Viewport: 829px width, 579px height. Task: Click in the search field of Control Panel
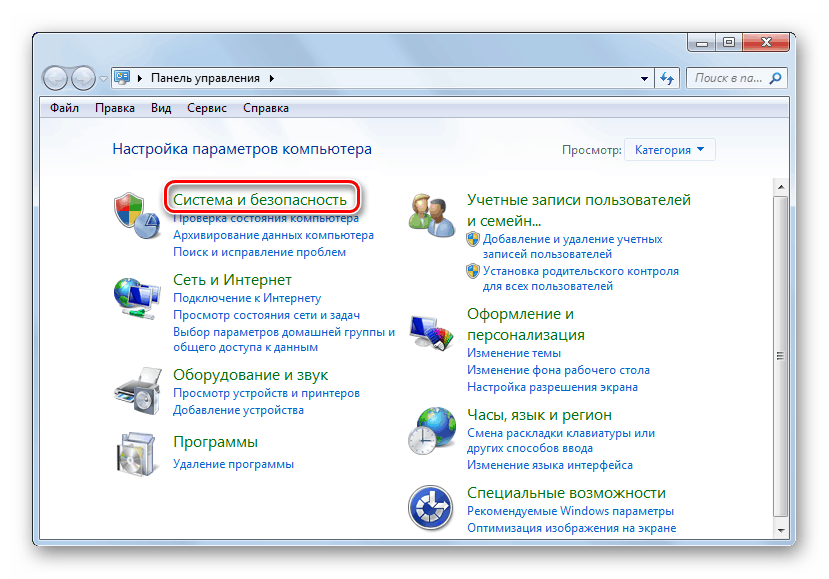point(727,78)
